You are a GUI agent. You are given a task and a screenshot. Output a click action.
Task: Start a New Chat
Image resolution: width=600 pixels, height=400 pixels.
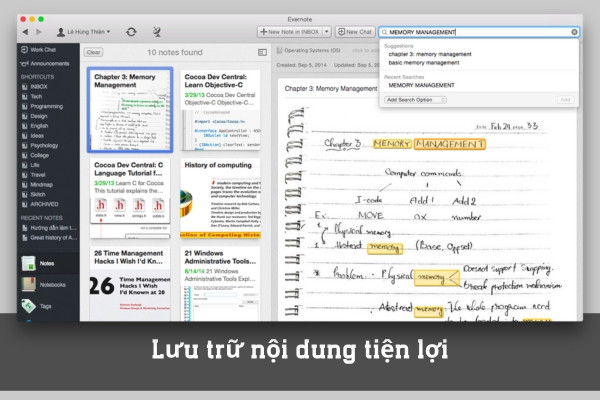(x=355, y=32)
